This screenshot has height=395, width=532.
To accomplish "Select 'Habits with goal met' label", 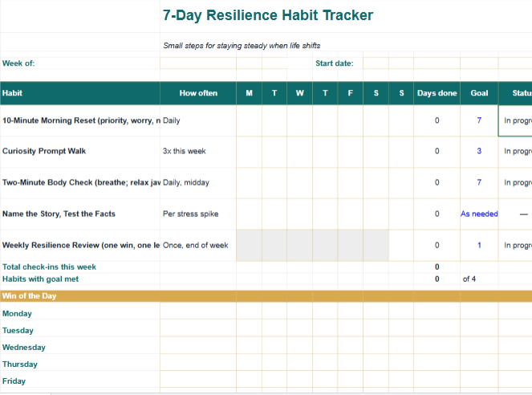I will (40, 279).
